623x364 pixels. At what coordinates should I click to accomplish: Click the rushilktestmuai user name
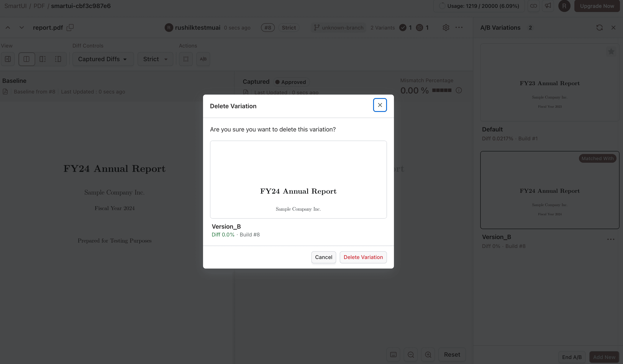point(198,28)
